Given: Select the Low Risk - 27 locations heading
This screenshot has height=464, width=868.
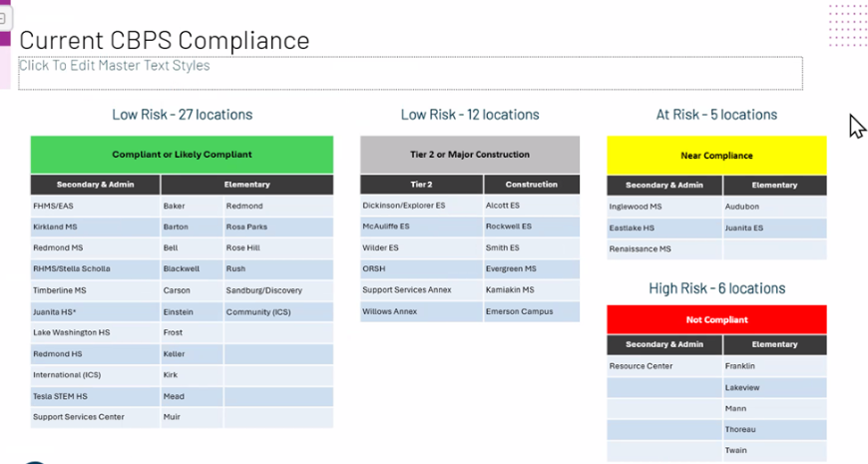Looking at the screenshot, I should point(182,115).
